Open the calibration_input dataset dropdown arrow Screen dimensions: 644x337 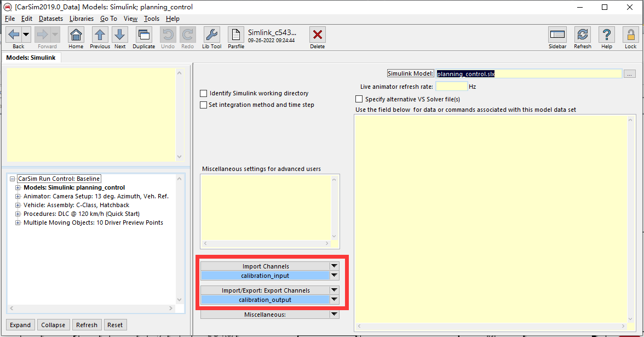click(334, 275)
